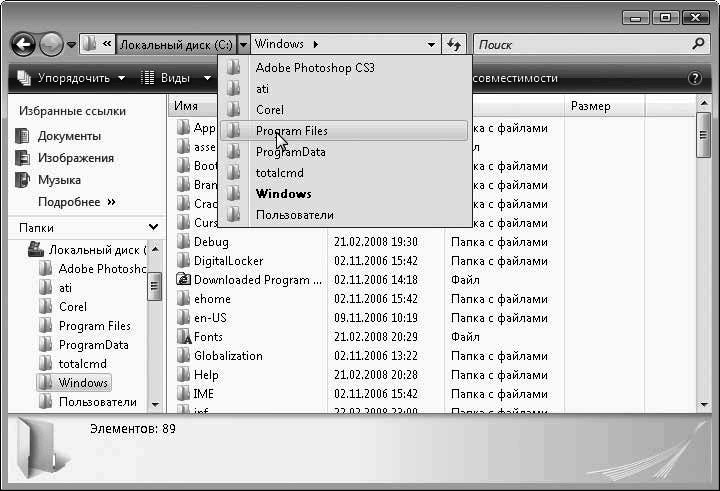Viewport: 720px width, 491px height.
Task: Click the Back navigation arrow button
Action: pos(24,44)
